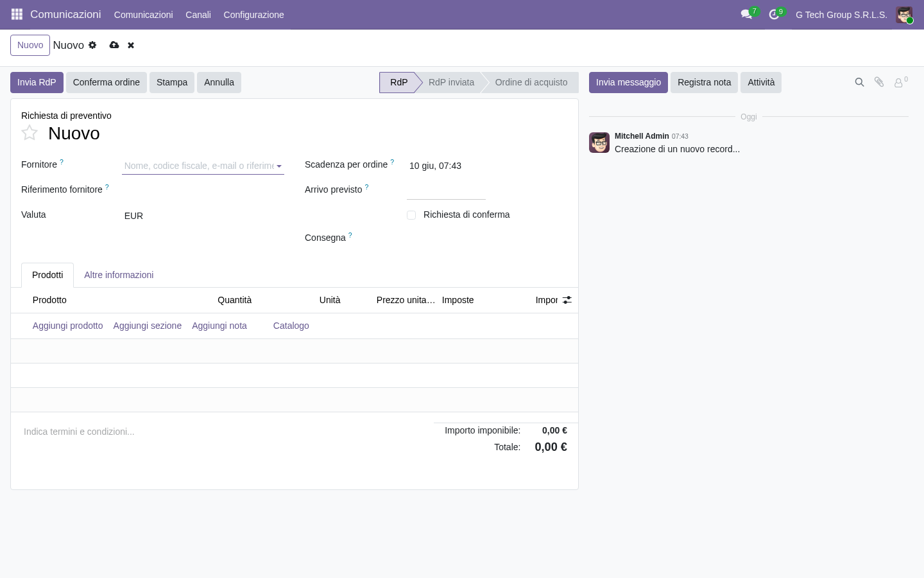Click the EUR currency value

(133, 216)
